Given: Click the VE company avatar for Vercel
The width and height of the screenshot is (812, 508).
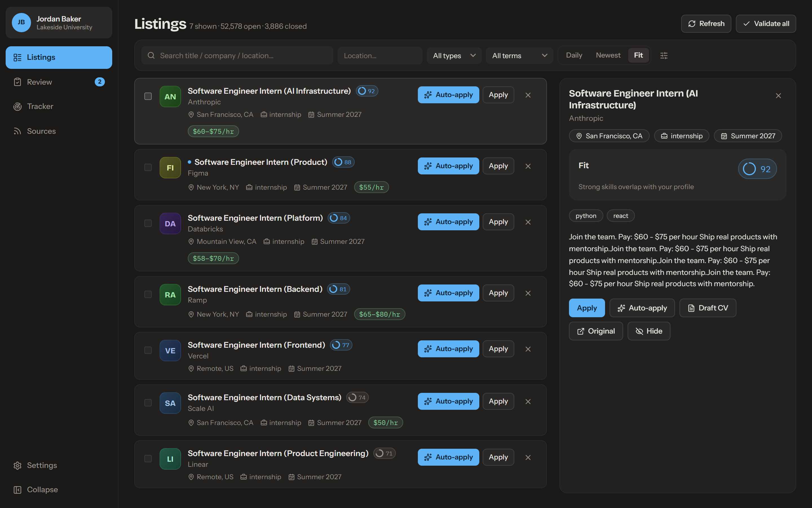Looking at the screenshot, I should click(170, 351).
